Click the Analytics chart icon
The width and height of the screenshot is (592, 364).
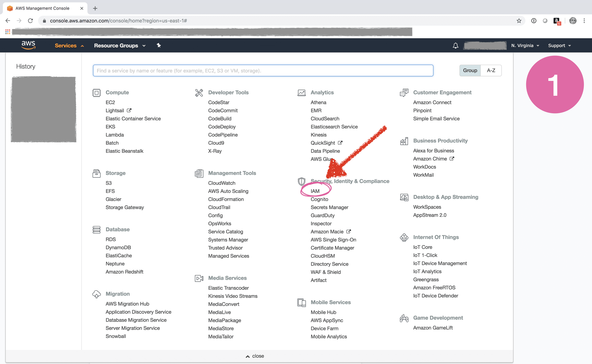click(x=301, y=93)
